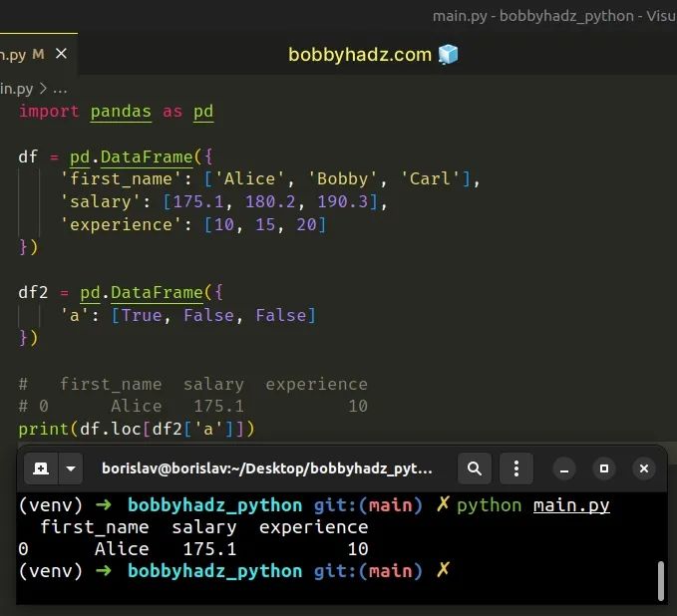Click the 'Carl' string in the list
This screenshot has width=677, height=616.
click(x=430, y=179)
